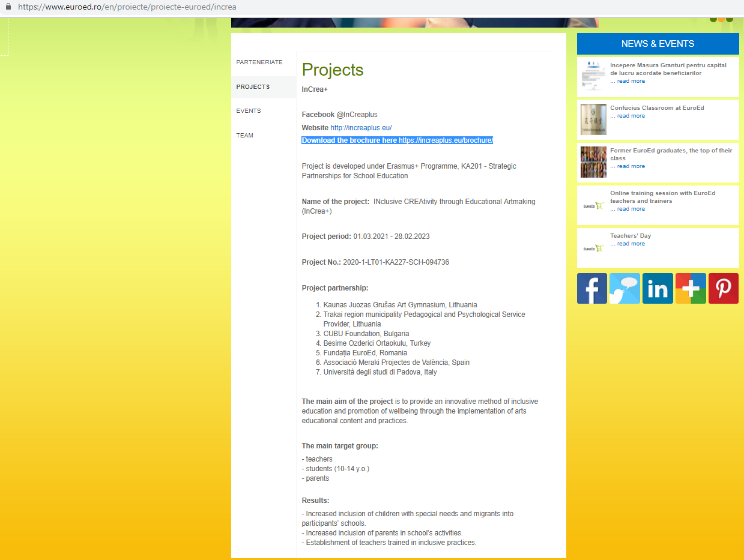Click the '- teachers' target group line

point(317,459)
